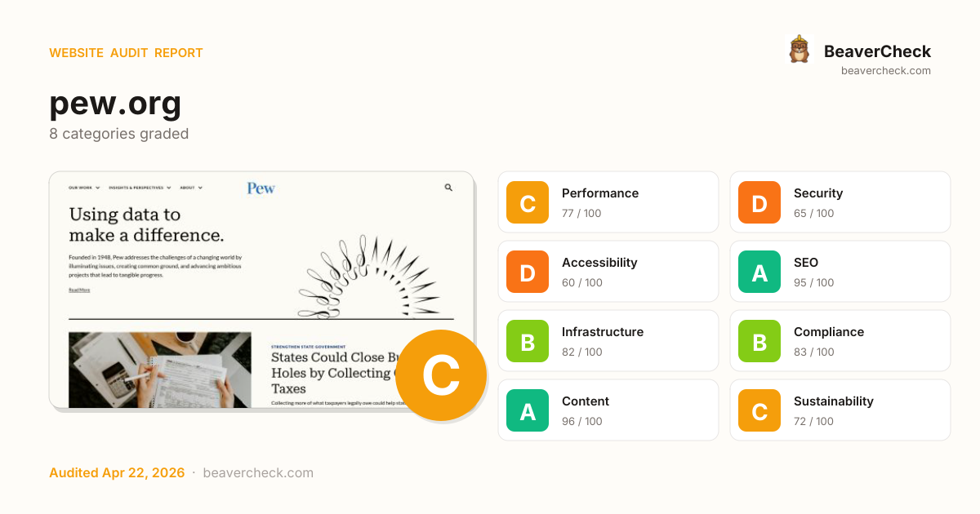
Task: Click the Content grade A badge
Action: click(x=528, y=410)
